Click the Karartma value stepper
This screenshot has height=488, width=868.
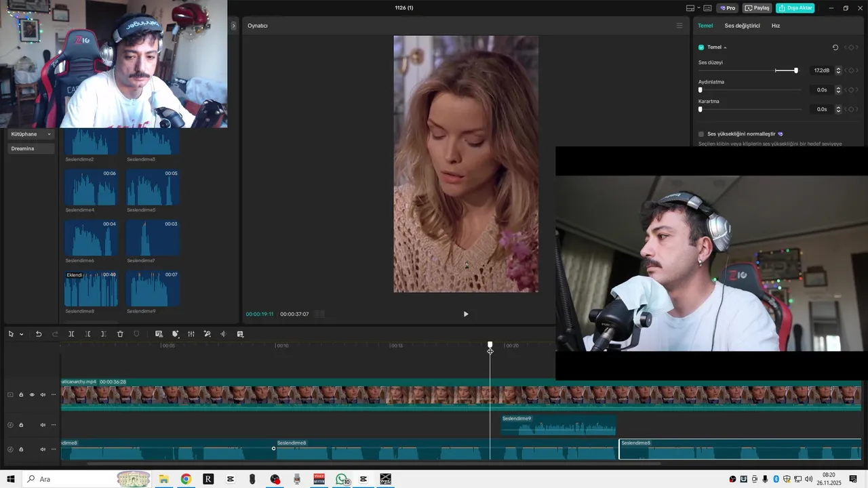click(838, 109)
